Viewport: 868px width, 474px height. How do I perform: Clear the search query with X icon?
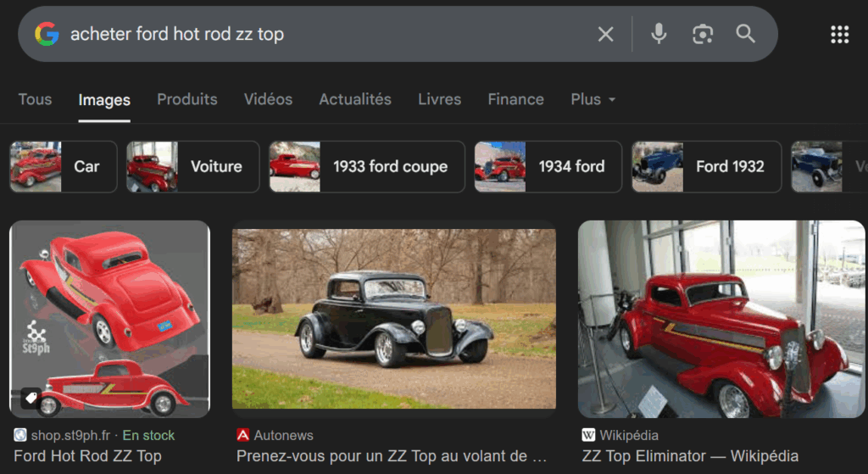pyautogui.click(x=605, y=34)
